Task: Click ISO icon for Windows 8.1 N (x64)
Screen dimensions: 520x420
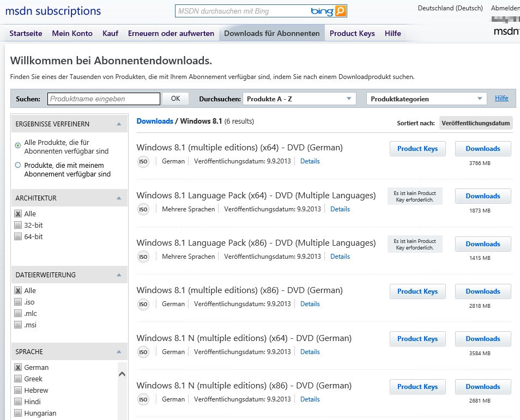Action: [143, 352]
